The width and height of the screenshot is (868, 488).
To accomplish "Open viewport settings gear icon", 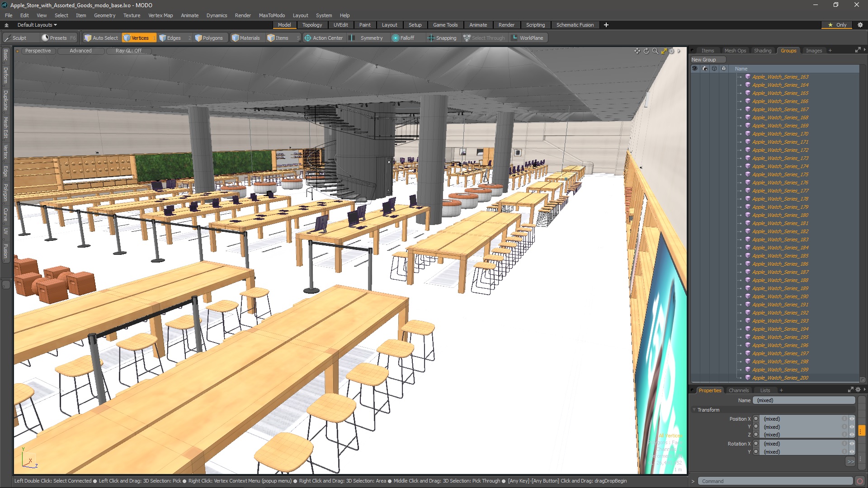I will click(x=672, y=51).
